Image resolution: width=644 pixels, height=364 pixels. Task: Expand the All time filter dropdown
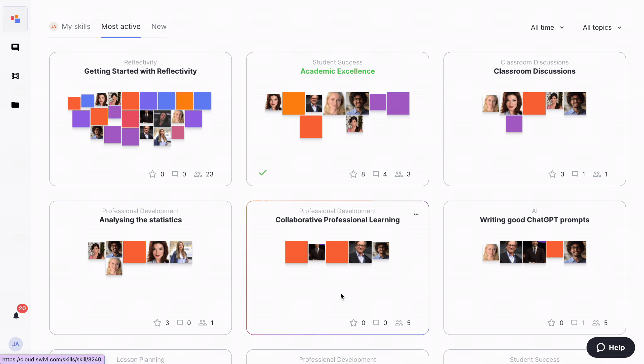(548, 27)
